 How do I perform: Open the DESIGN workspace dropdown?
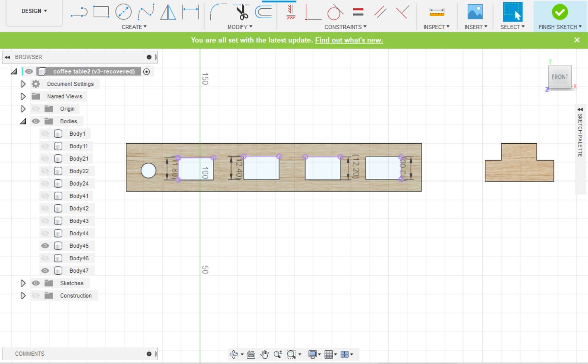click(x=34, y=11)
